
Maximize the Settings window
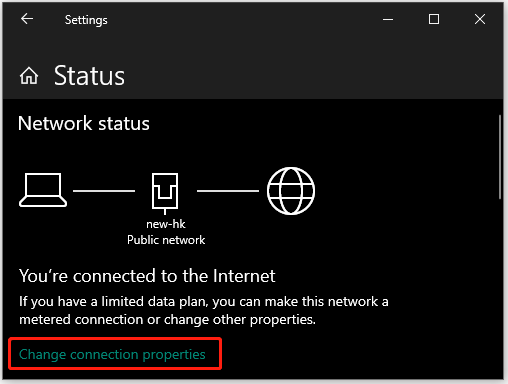point(434,19)
